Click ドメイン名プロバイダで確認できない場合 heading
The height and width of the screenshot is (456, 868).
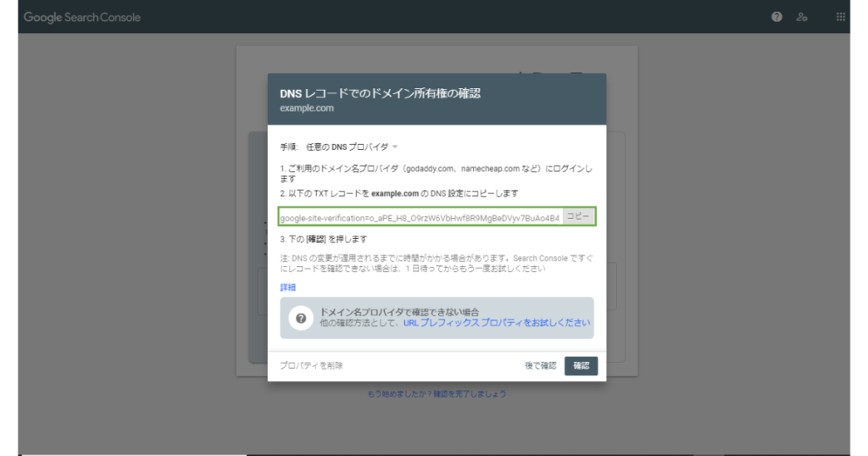pos(399,312)
